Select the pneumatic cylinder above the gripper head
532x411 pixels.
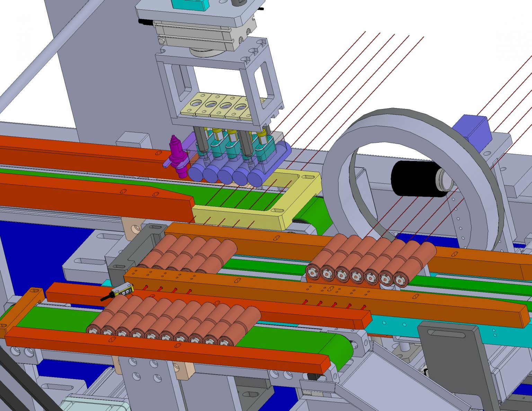pos(194,33)
